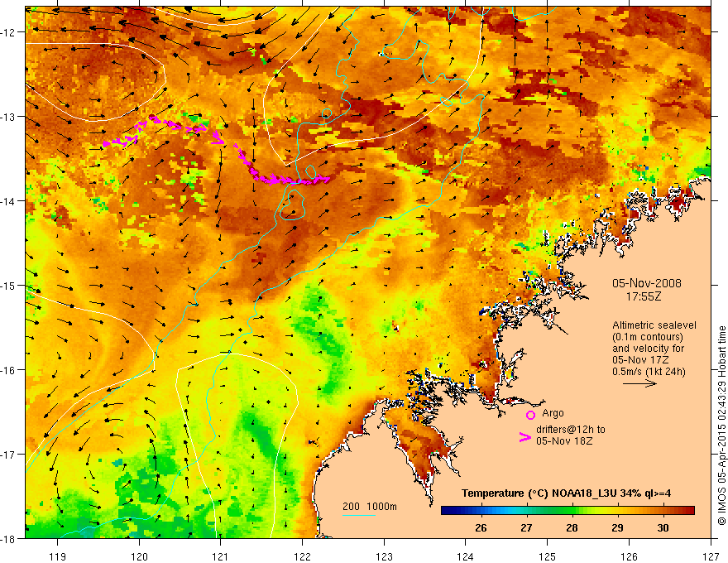Screen dimensions: 728x563
Task: Click the longitude axis label 127
Action: point(711,556)
